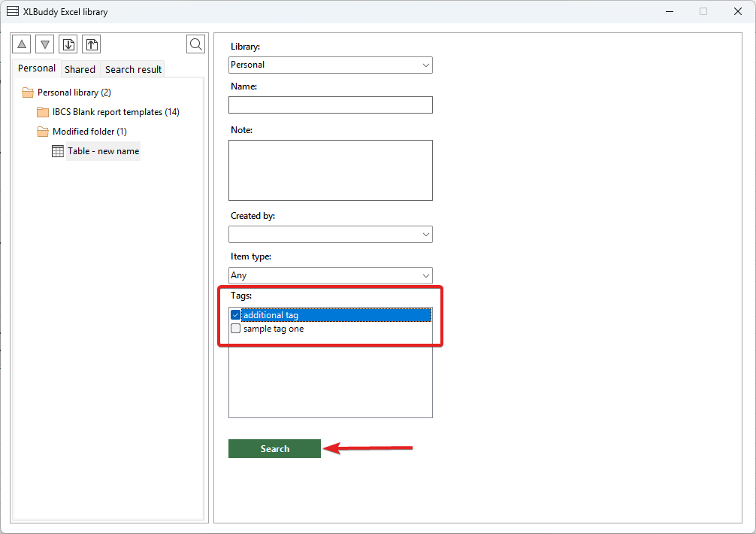This screenshot has width=756, height=534.
Task: Click the Personal library folder icon
Action: 28,93
